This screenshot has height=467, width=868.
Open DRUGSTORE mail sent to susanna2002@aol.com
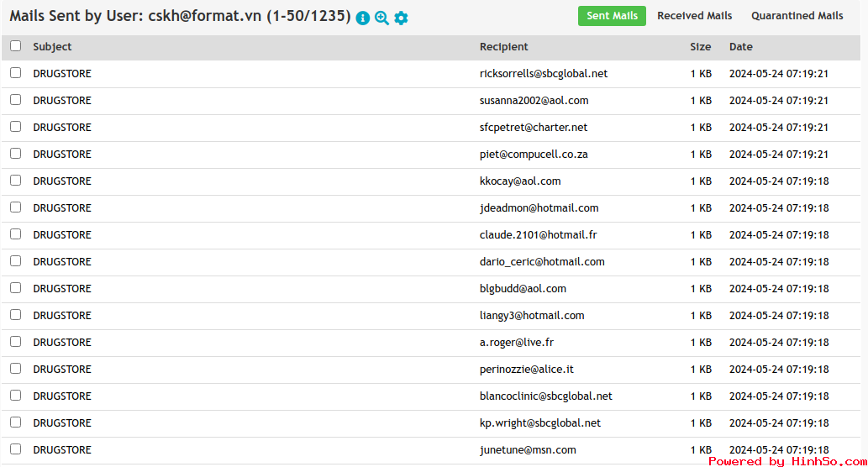(62, 101)
